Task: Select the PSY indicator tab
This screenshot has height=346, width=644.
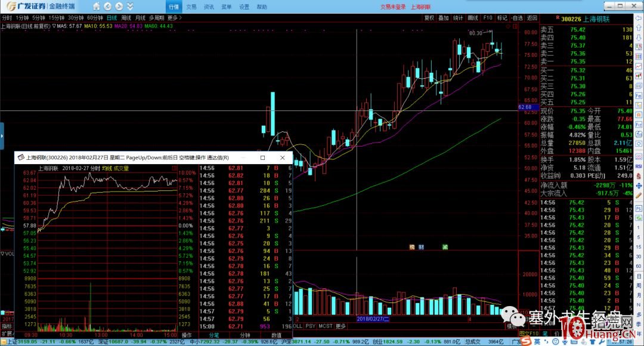Action: pyautogui.click(x=311, y=326)
